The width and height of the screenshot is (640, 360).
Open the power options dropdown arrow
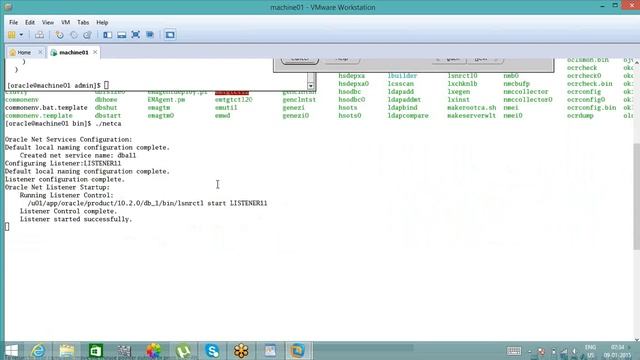coord(21,35)
